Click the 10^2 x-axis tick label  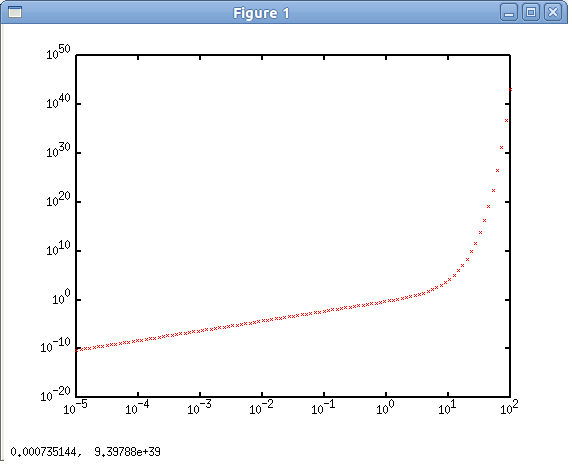tap(509, 407)
